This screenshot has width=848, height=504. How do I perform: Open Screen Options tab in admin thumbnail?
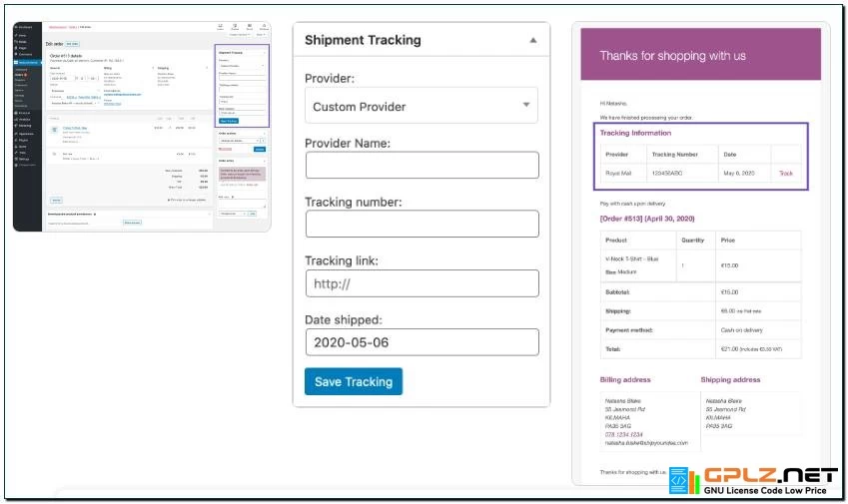(x=240, y=35)
